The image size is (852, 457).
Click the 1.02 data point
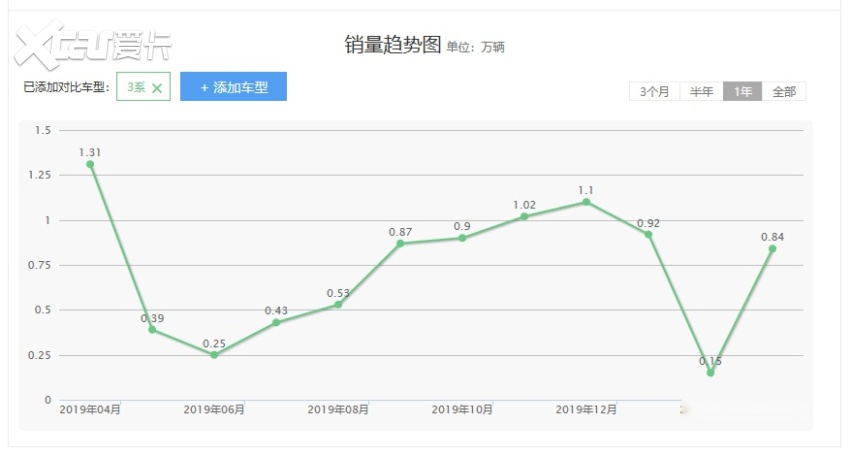pyautogui.click(x=524, y=216)
